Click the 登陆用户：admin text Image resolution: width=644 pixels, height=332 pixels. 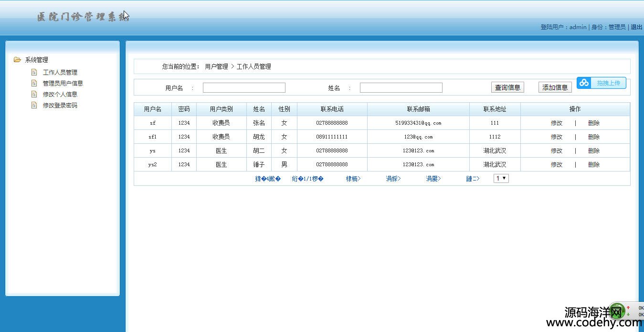(563, 27)
